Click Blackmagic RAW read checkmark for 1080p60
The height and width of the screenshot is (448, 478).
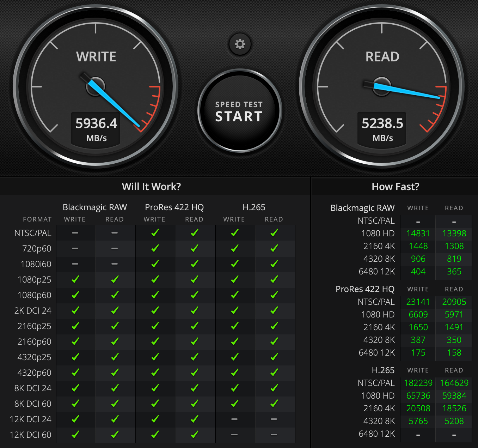pos(115,295)
